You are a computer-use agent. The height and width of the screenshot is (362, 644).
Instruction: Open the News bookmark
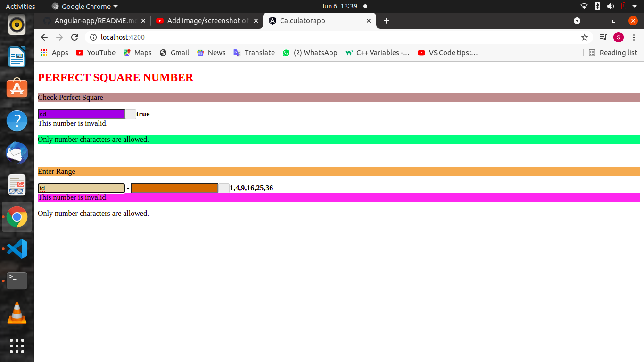tap(211, 53)
